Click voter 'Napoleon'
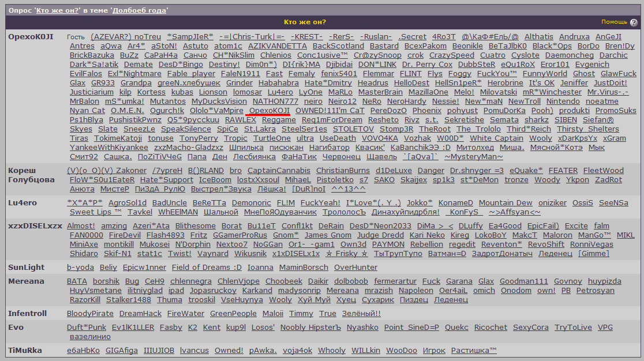This screenshot has height=361, width=644. pos(415,291)
